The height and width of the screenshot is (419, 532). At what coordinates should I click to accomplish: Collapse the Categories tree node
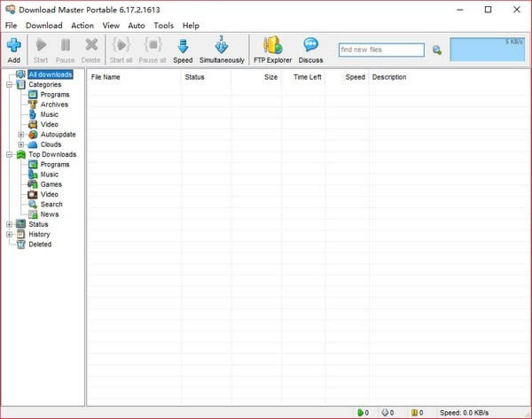point(9,85)
